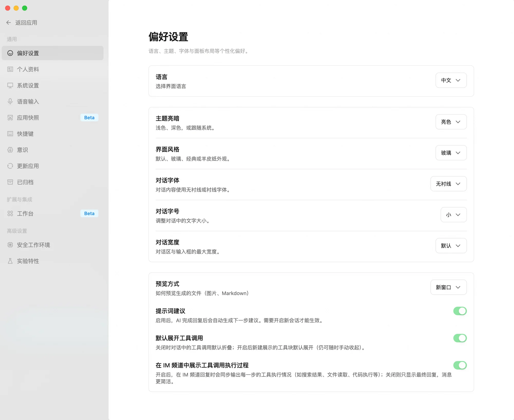Open the 语言 dropdown showing 中文

pos(451,80)
